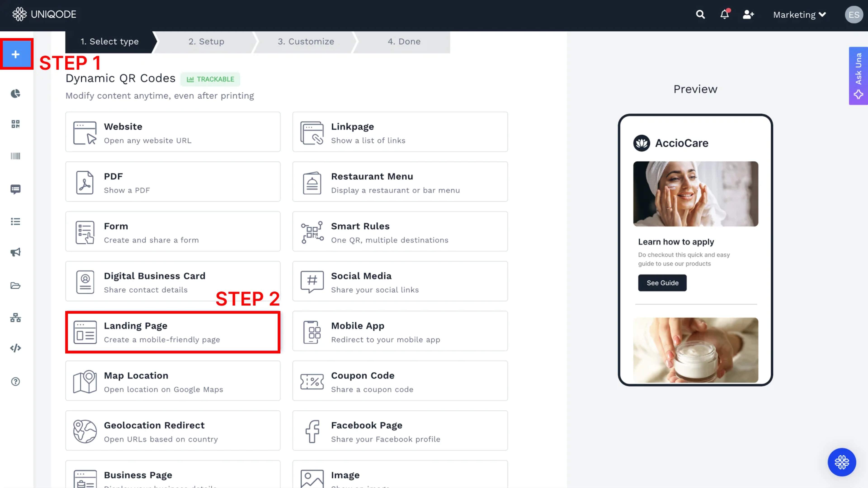Open analytics pie chart sidebar icon
The width and height of the screenshot is (868, 488).
coord(16,93)
